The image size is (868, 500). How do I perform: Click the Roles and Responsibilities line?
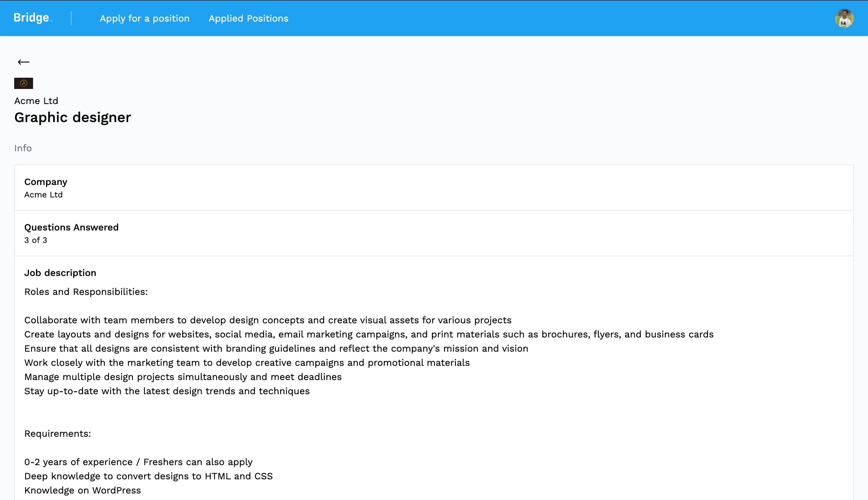(86, 292)
